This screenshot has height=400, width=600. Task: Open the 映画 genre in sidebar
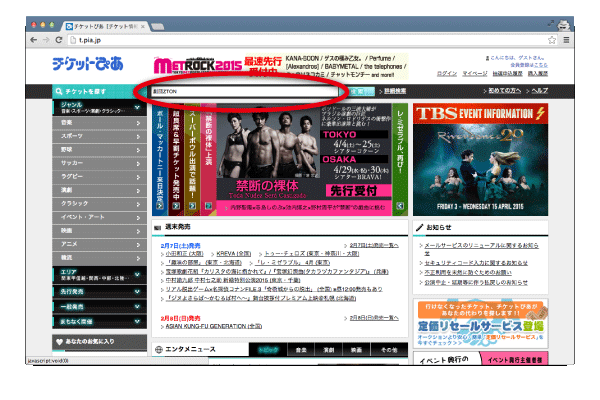(99, 231)
